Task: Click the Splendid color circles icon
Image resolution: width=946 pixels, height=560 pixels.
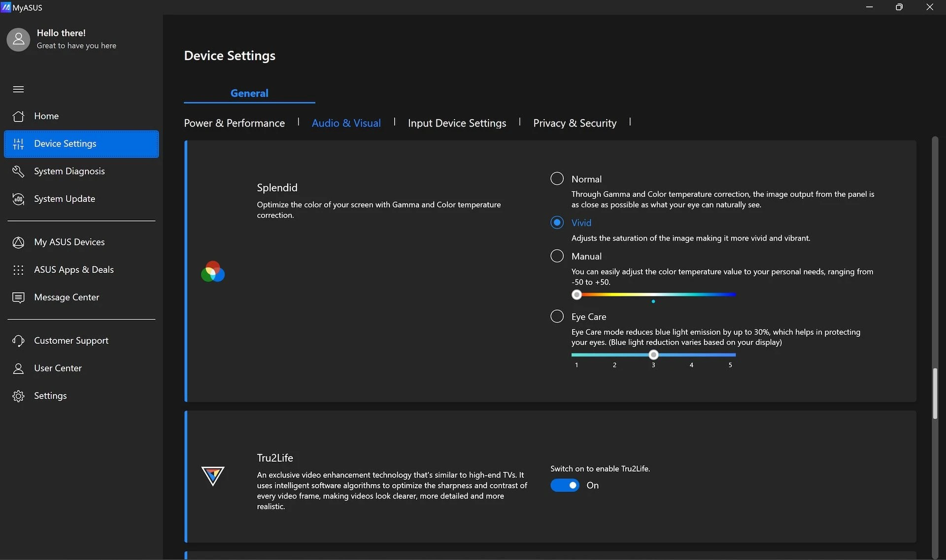Action: (213, 271)
